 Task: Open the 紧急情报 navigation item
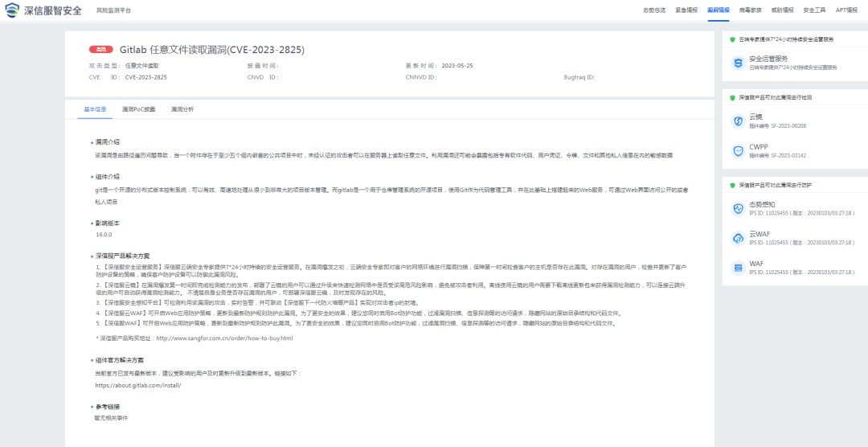686,10
